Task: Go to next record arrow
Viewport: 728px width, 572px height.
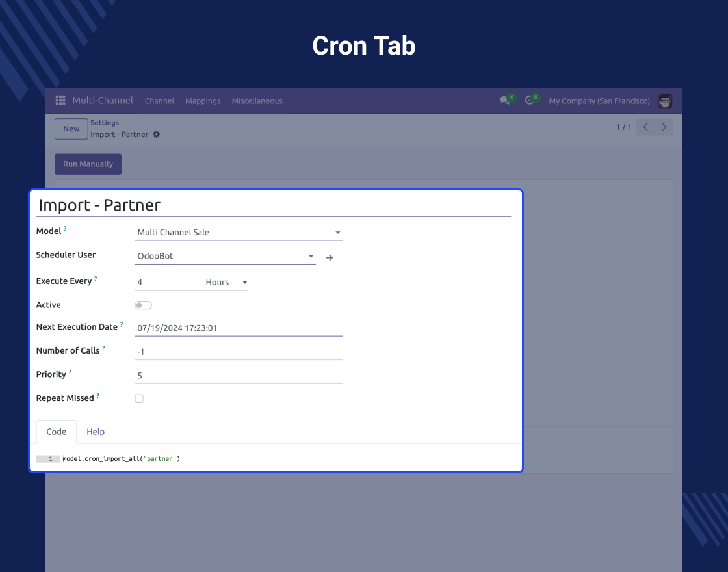Action: 664,127
